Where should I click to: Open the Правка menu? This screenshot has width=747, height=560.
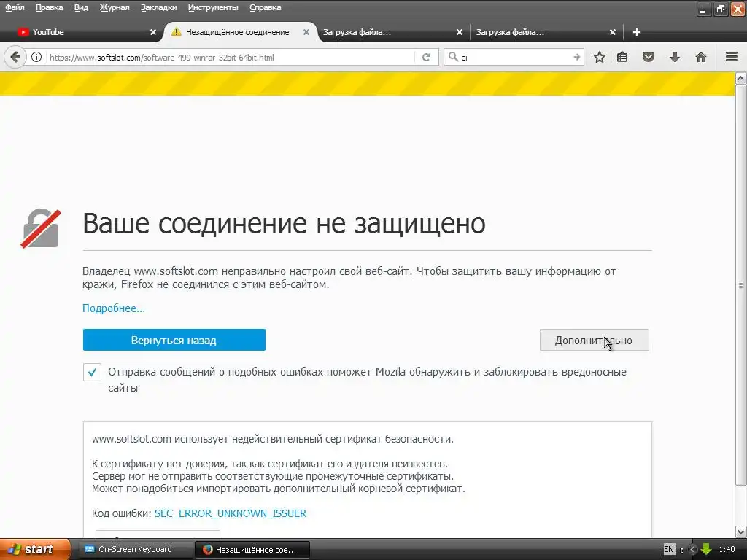tap(49, 7)
